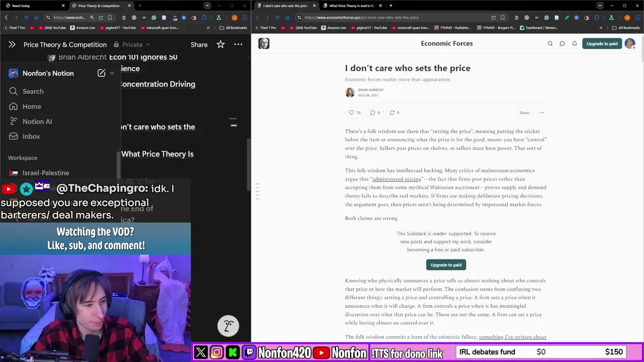The image size is (644, 362).
Task: Click the X logo in the stream overlay bar
Action: pyautogui.click(x=201, y=352)
